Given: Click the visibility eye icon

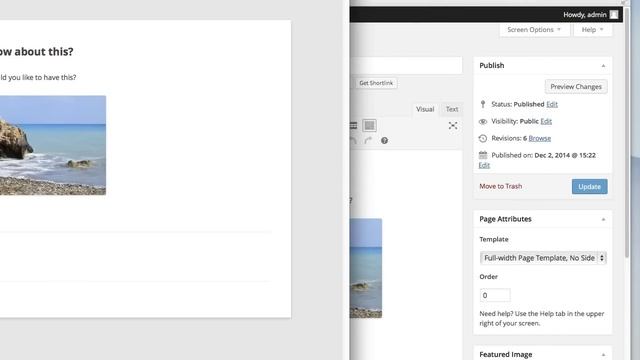Looking at the screenshot, I should pyautogui.click(x=483, y=121).
